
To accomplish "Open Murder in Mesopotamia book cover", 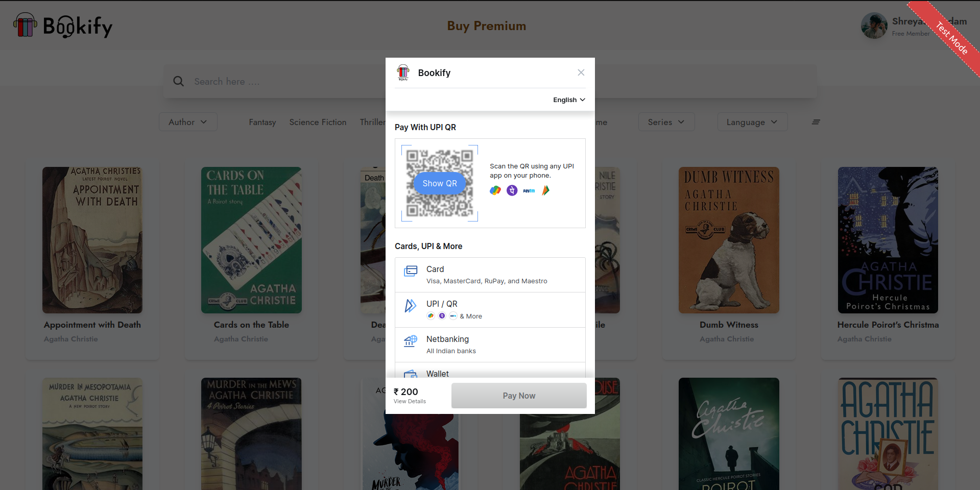I will tap(92, 434).
